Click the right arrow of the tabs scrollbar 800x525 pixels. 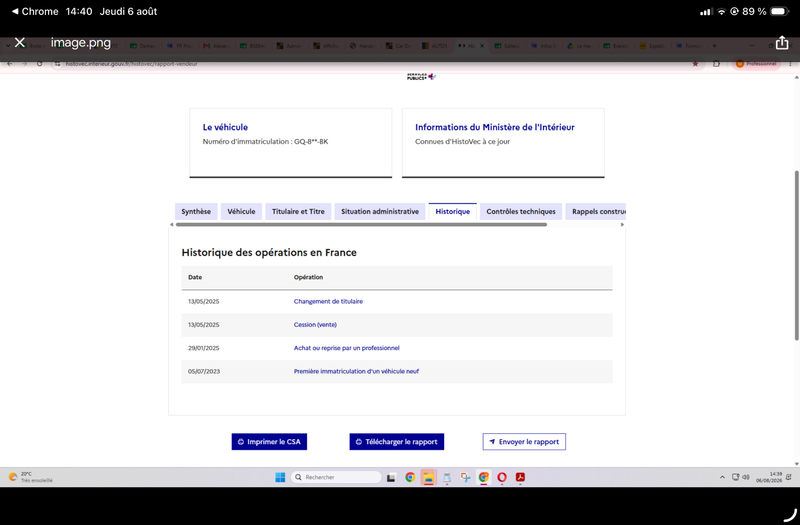click(x=622, y=224)
